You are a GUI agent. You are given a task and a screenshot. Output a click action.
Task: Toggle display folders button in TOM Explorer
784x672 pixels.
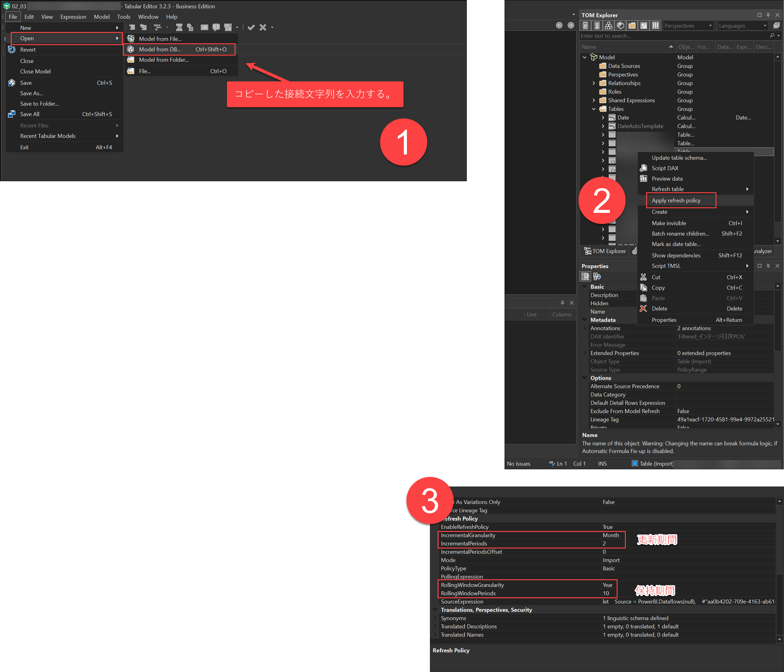(x=632, y=26)
